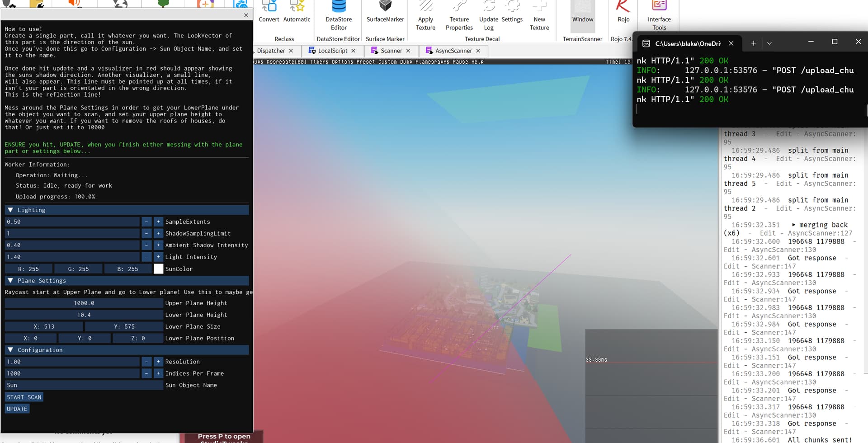Open the terminal tab dropdown arrow

769,43
